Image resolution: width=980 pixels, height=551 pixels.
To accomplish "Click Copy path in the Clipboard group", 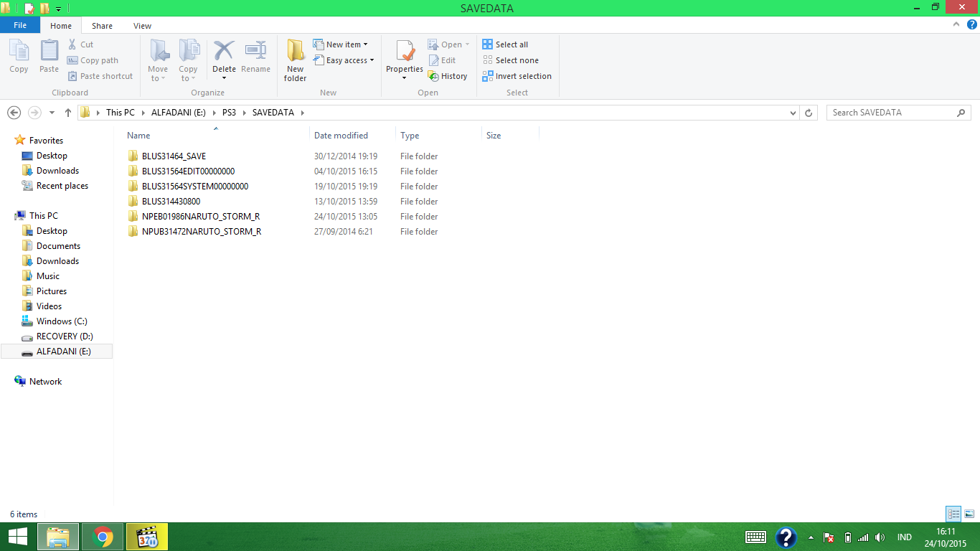I will pos(99,60).
